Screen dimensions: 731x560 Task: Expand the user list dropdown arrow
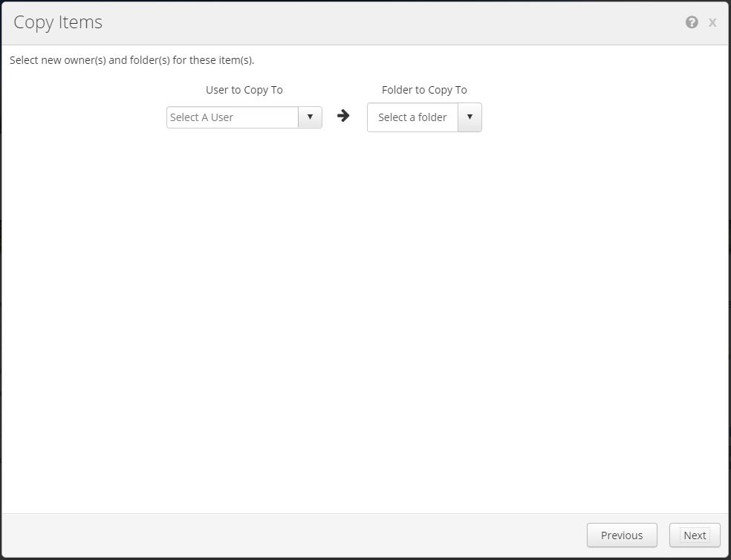[x=310, y=117]
